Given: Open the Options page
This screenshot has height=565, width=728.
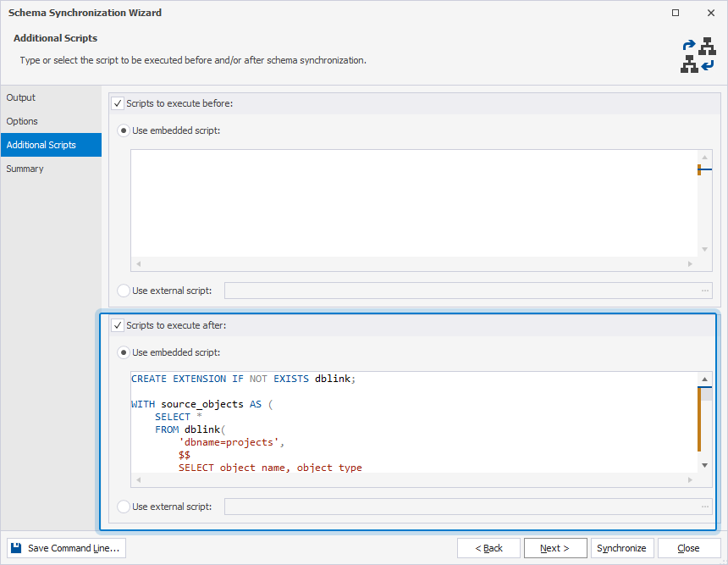Looking at the screenshot, I should [51, 121].
